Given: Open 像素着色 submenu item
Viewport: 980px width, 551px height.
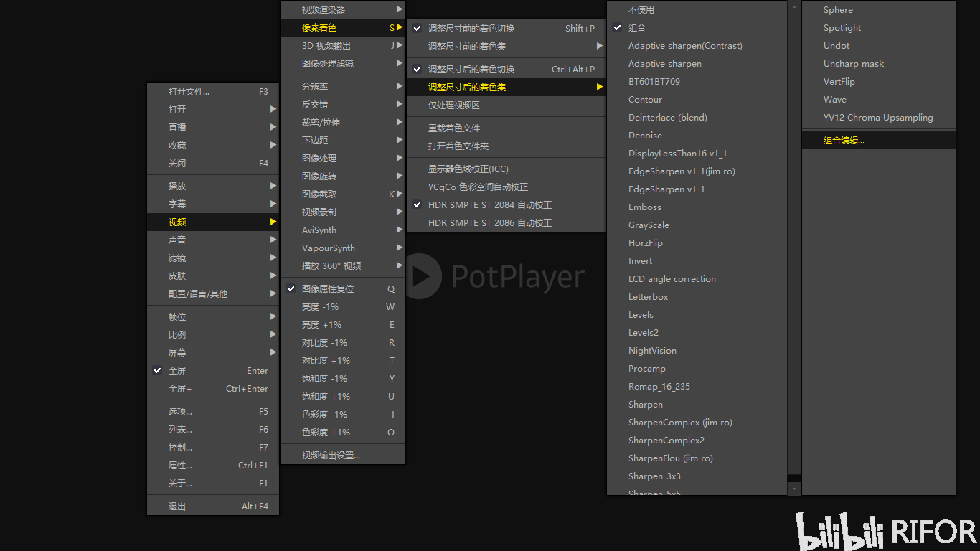Looking at the screenshot, I should [x=343, y=28].
